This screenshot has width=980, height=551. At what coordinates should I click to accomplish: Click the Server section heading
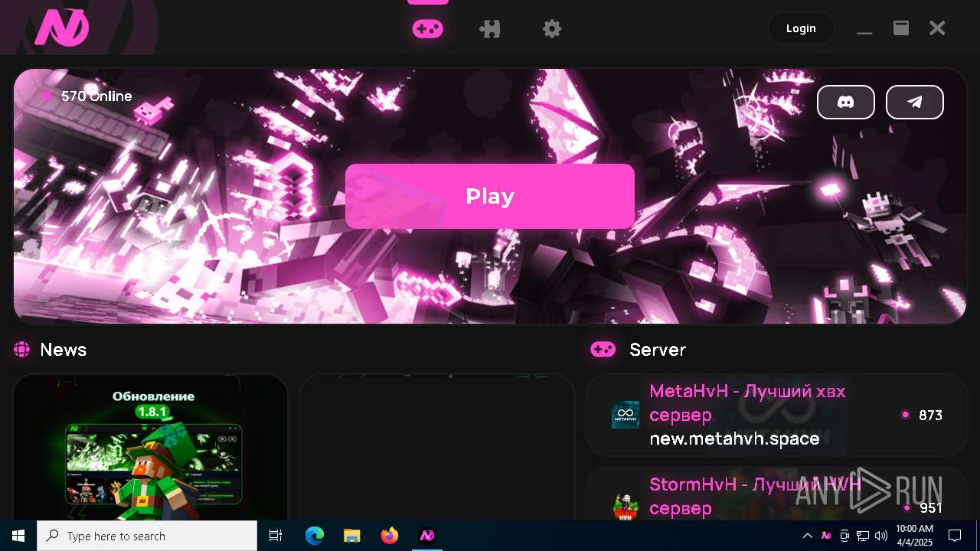pos(658,350)
